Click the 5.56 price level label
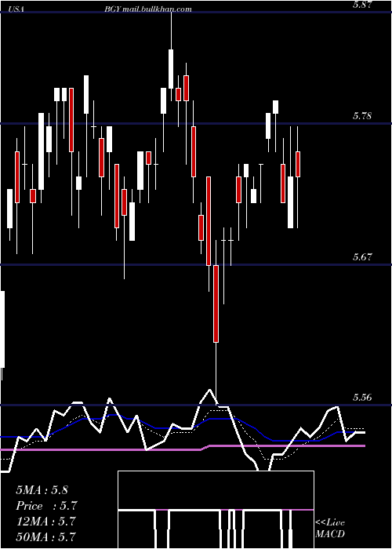Image resolution: width=392 pixels, height=549 pixels. 362,398
